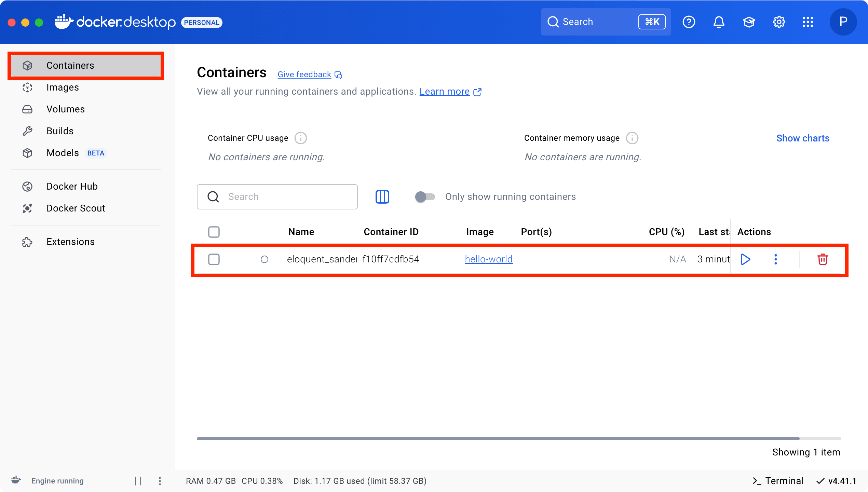Open the help question mark icon
Viewport: 868px width, 492px height.
tap(689, 22)
